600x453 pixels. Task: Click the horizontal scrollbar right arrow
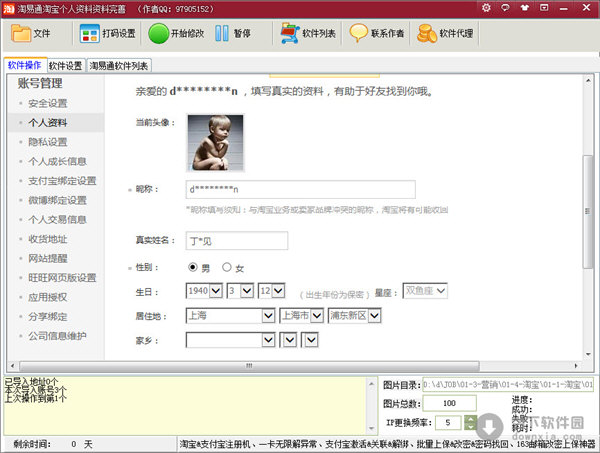click(576, 366)
